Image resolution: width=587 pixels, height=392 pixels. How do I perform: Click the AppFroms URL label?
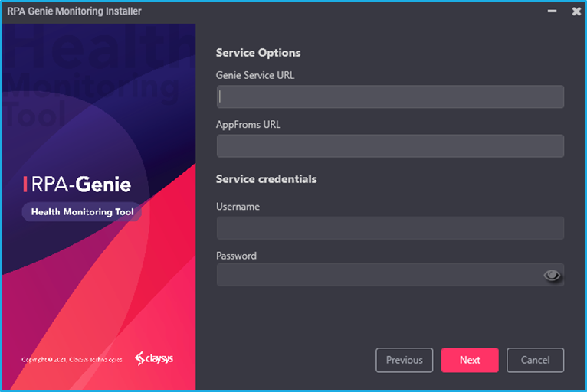(248, 124)
